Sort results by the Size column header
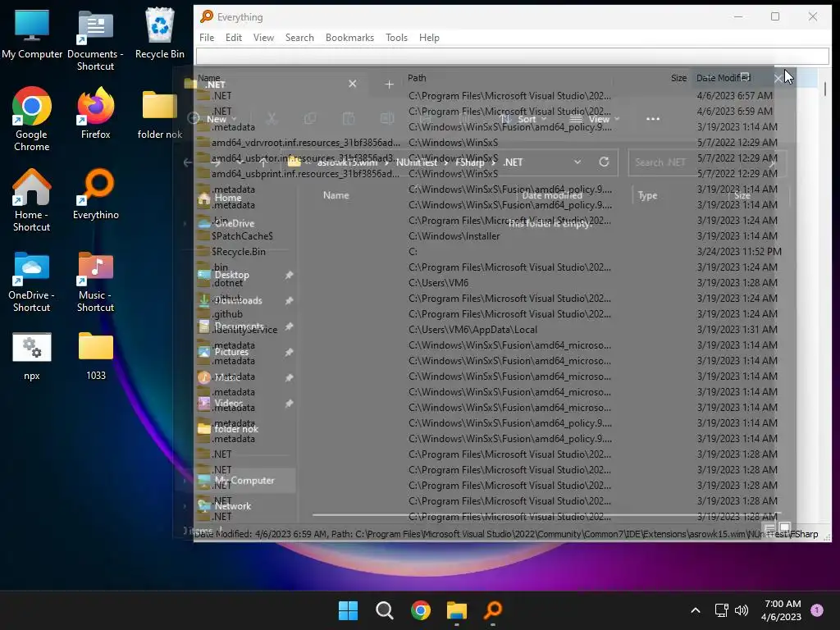 pyautogui.click(x=678, y=78)
